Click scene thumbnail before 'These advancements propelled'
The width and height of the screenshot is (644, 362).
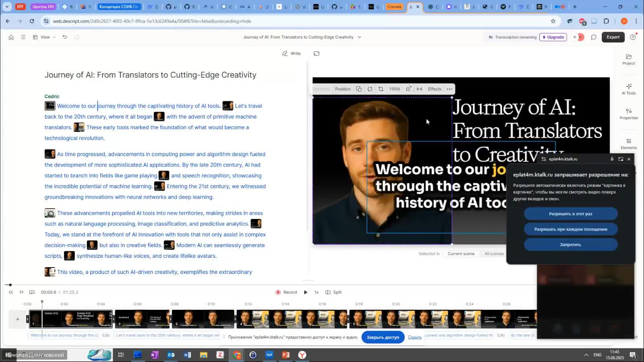pos(50,213)
